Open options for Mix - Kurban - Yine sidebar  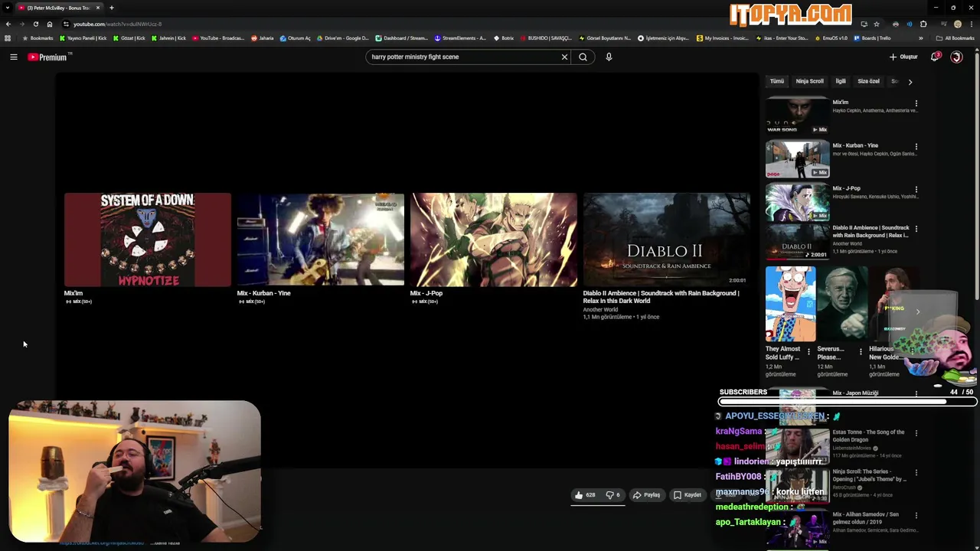click(916, 146)
